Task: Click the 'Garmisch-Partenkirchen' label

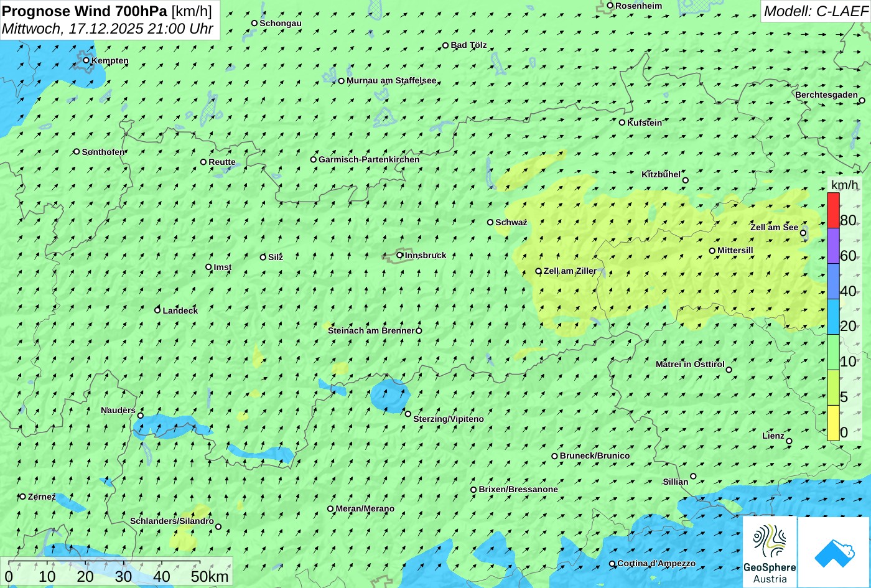Action: point(369,159)
